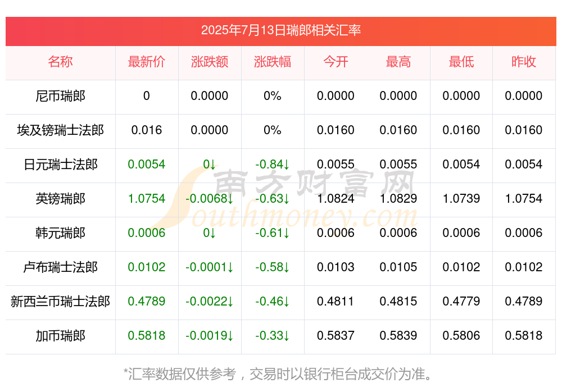The height and width of the screenshot is (392, 562).
Task: Click latest price 0.4789 in green
Action: (147, 302)
